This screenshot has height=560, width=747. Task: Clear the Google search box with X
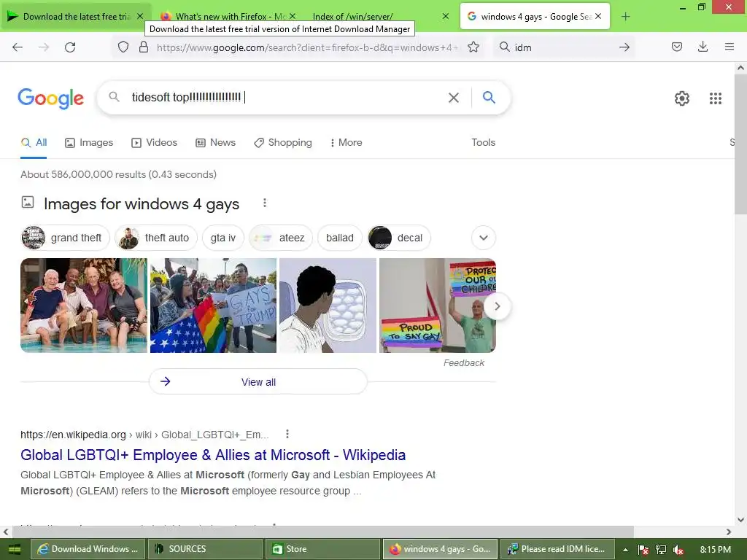[454, 98]
